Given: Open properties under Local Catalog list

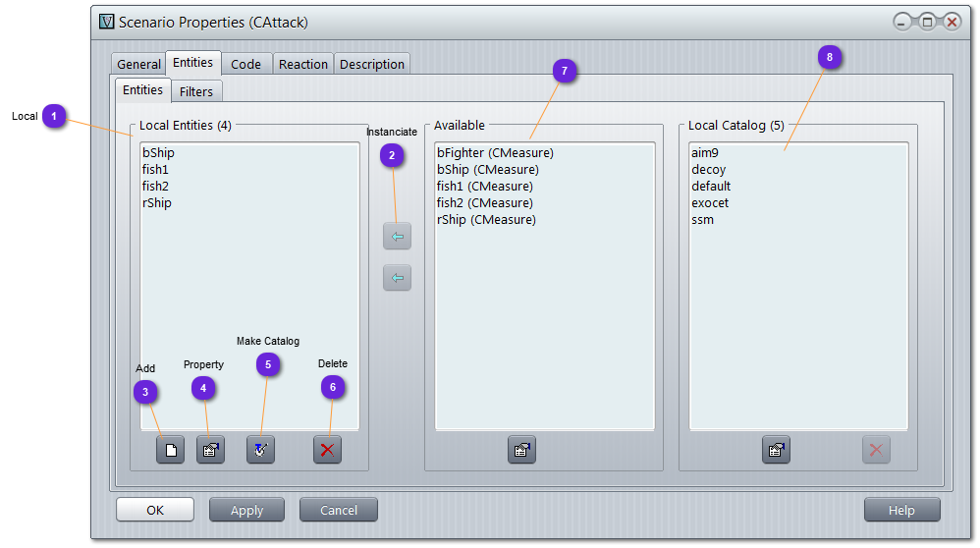Looking at the screenshot, I should click(x=776, y=451).
